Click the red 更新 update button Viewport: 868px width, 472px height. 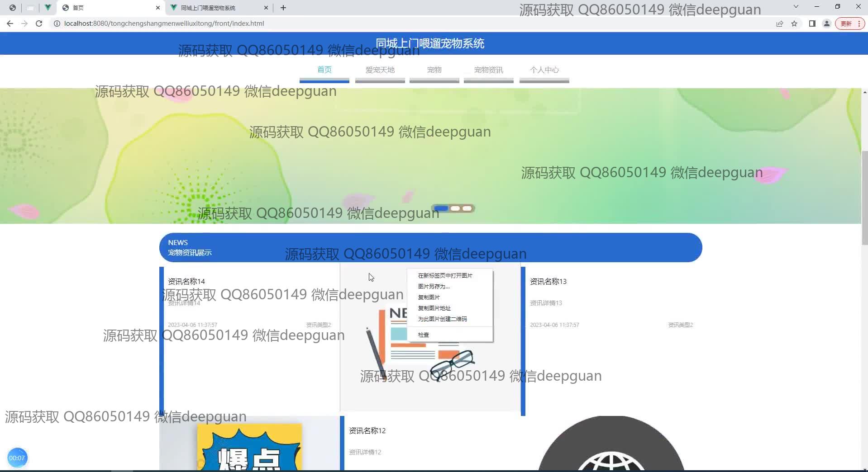pos(850,24)
